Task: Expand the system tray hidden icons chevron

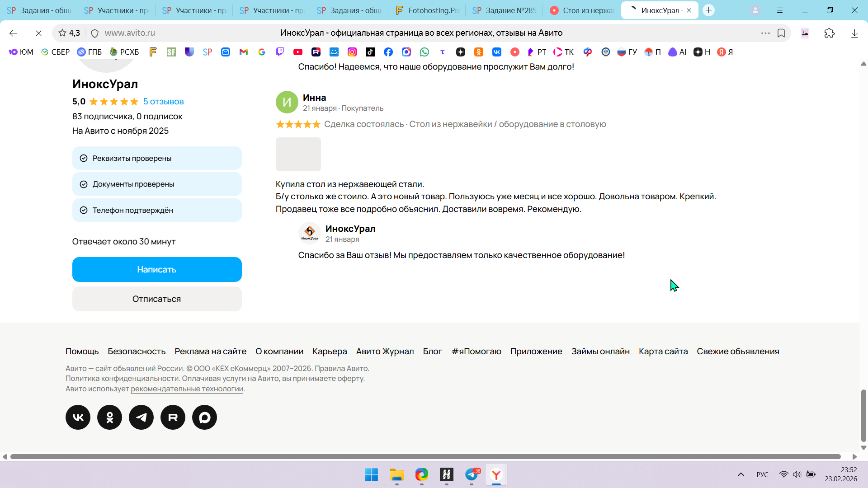Action: [741, 474]
